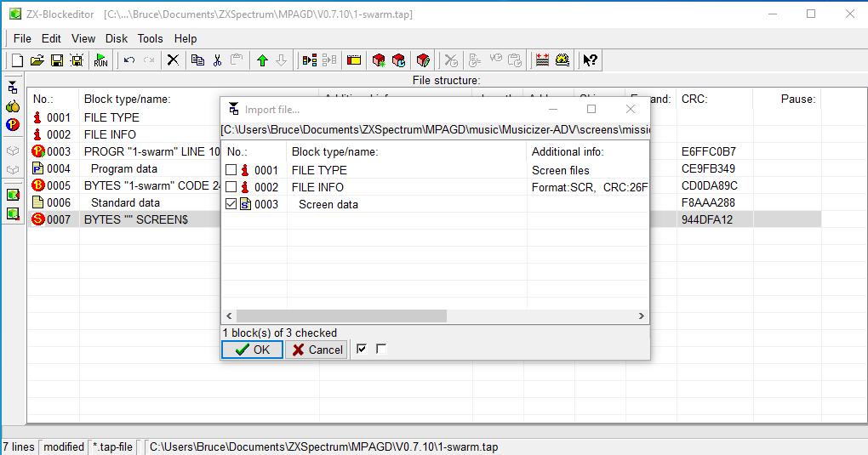The height and width of the screenshot is (455, 868).
Task: Click the red arrows ruler icon
Action: 543,60
